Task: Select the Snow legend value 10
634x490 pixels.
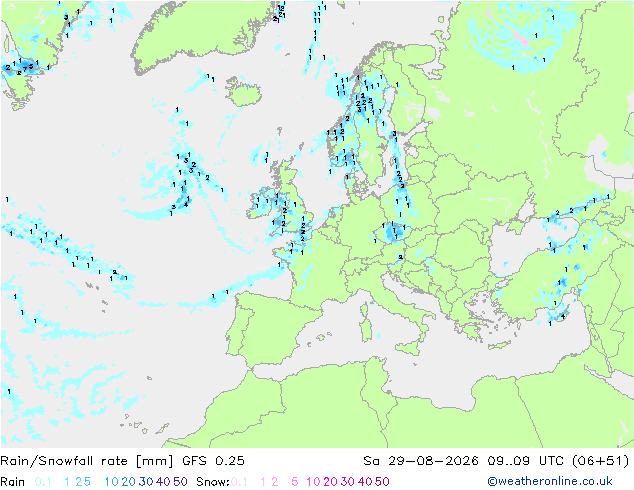Action: point(313,482)
